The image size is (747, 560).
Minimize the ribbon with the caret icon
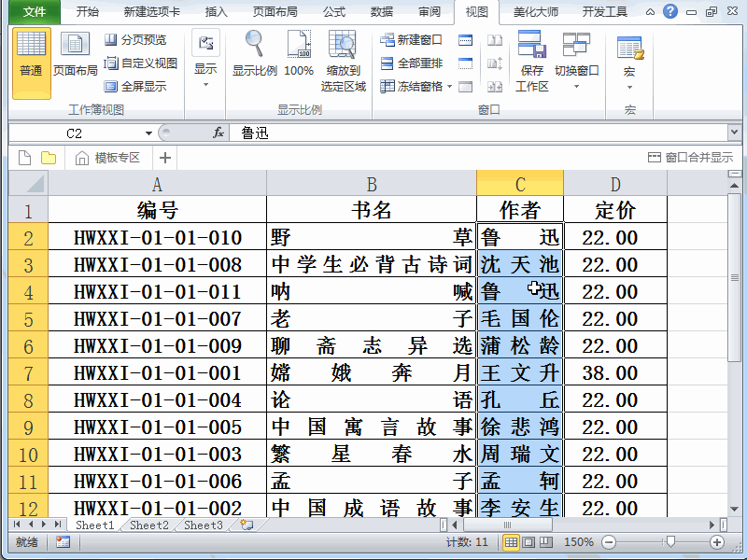[650, 12]
